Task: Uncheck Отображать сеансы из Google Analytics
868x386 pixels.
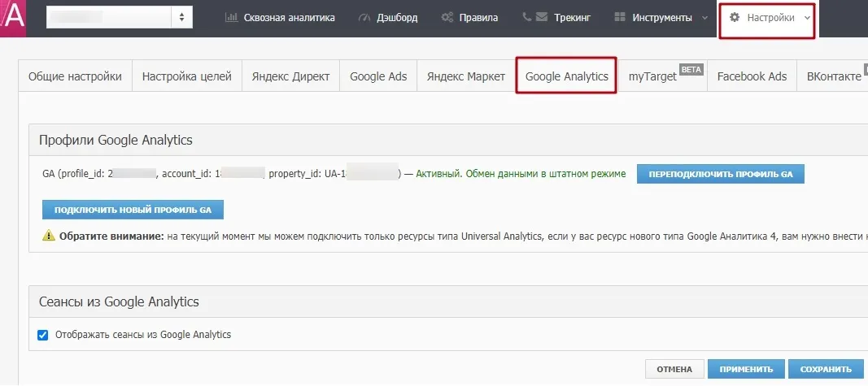Action: click(x=42, y=335)
